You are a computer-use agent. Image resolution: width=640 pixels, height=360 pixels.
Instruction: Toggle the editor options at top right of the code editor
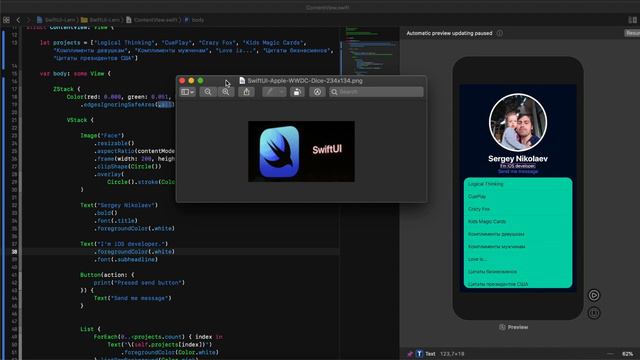pyautogui.click(x=632, y=20)
